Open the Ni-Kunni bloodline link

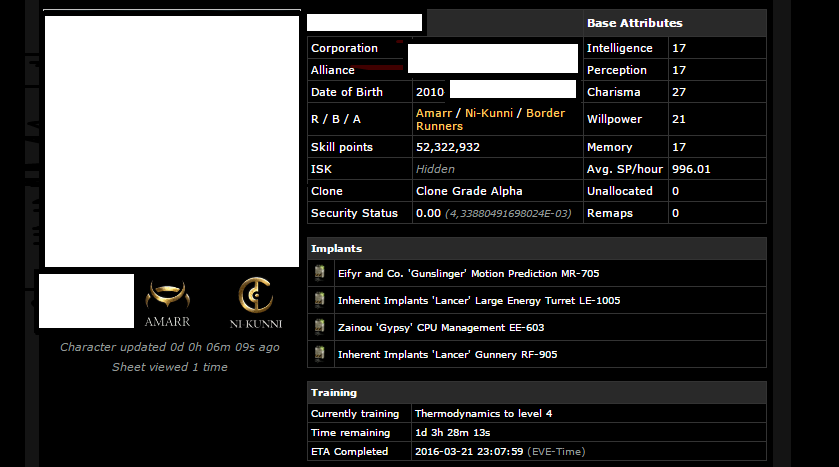pos(489,113)
